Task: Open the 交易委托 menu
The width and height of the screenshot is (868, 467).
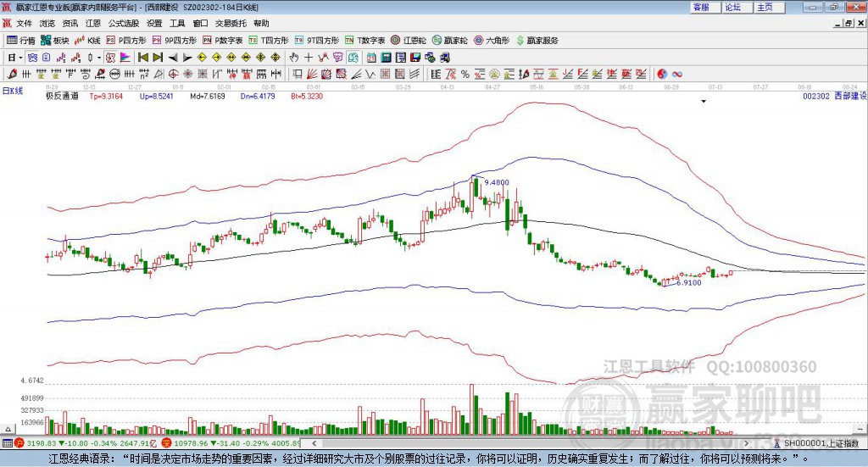Action: pyautogui.click(x=231, y=23)
